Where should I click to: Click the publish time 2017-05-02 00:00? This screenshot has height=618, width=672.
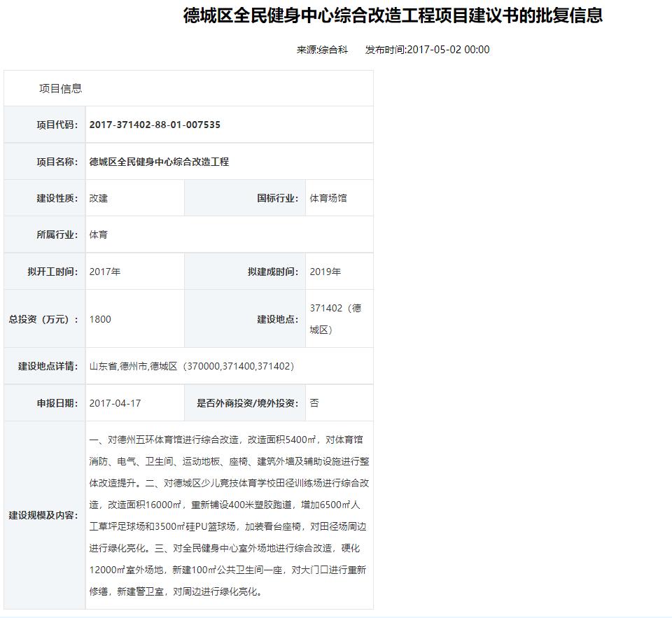pyautogui.click(x=425, y=50)
